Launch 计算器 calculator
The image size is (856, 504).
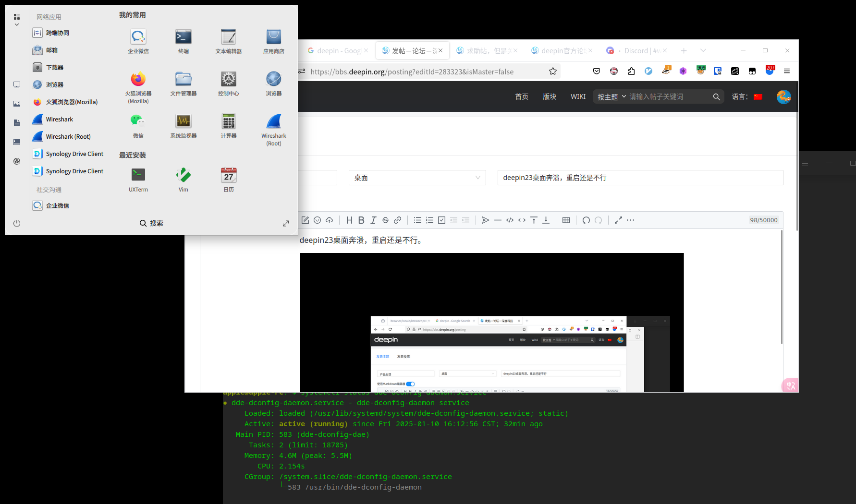tap(229, 125)
